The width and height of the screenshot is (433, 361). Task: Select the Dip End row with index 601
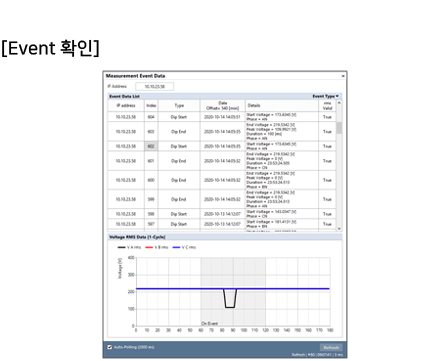click(x=222, y=161)
